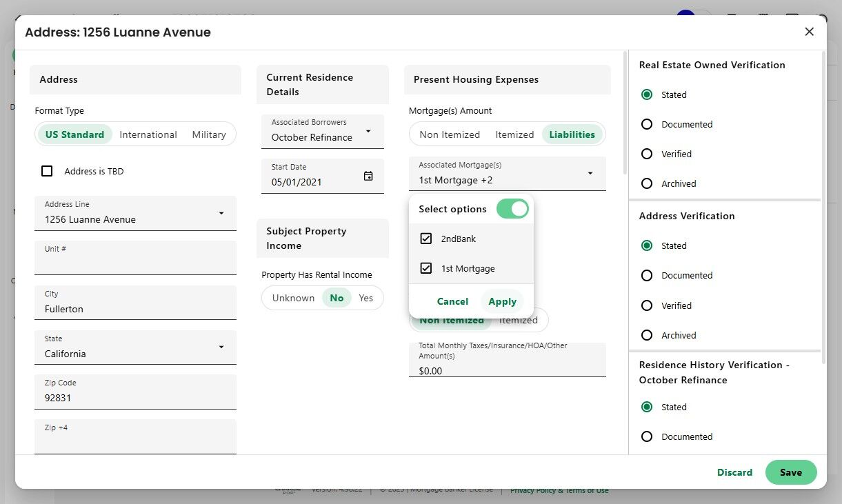
Task: Toggle the Select options switch
Action: 512,209
